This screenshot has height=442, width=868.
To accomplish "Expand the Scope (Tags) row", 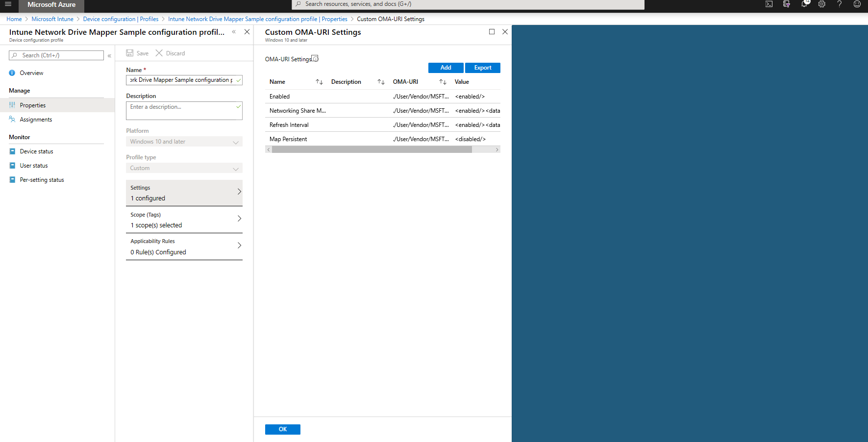I will (184, 220).
